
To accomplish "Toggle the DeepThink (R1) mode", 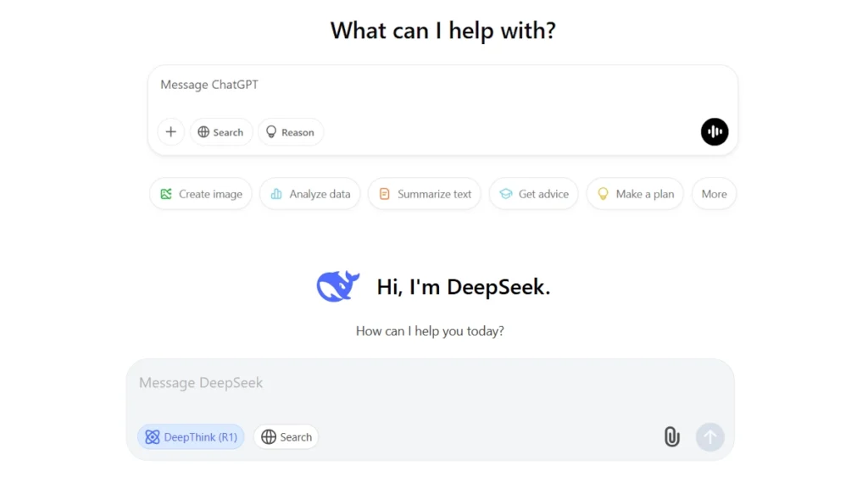I will coord(191,436).
